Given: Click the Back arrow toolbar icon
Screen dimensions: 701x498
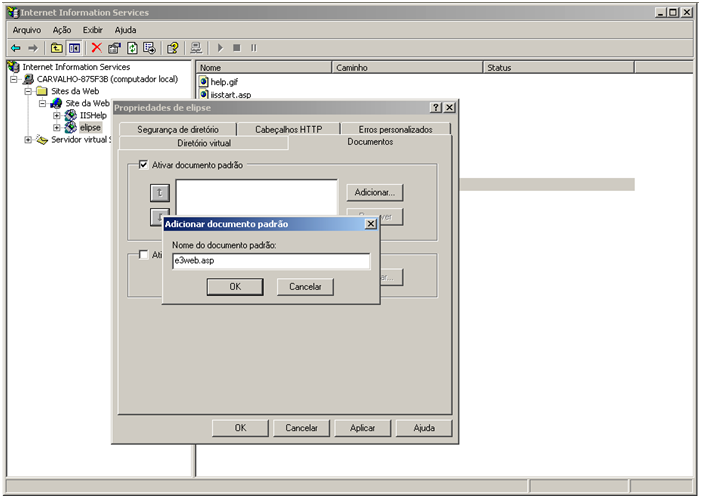Looking at the screenshot, I should point(15,47).
